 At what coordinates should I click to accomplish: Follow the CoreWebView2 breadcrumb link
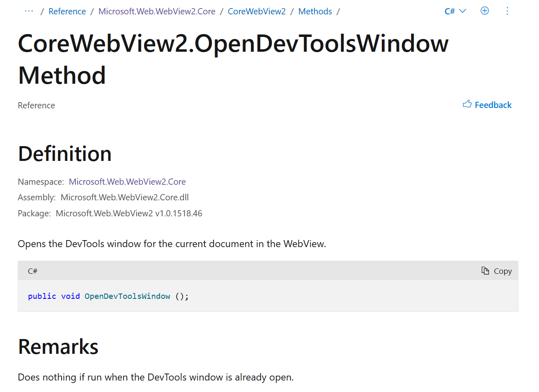[257, 11]
